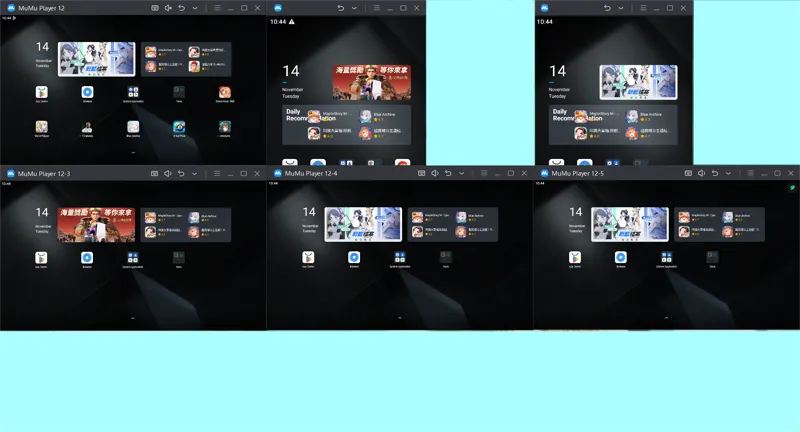Viewport: 800px width, 432px height.
Task: Launch Brawl Stars game in MuMu Player 12
Action: pyautogui.click(x=225, y=92)
